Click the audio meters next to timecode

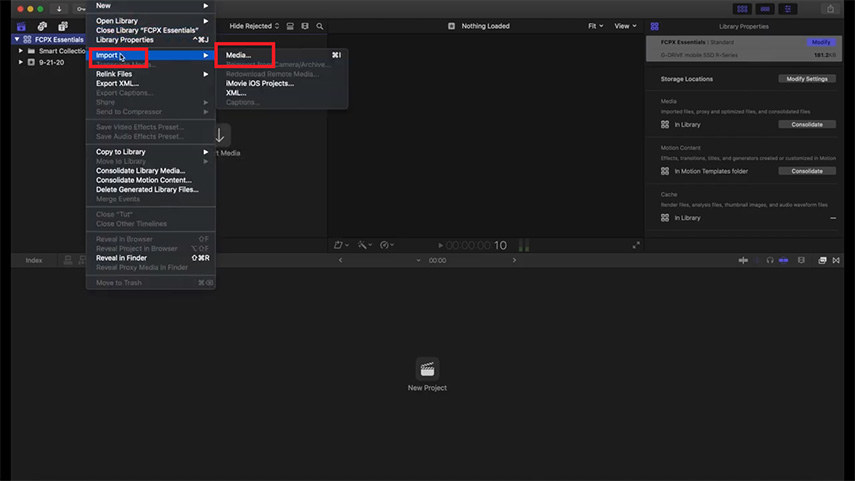pos(524,245)
